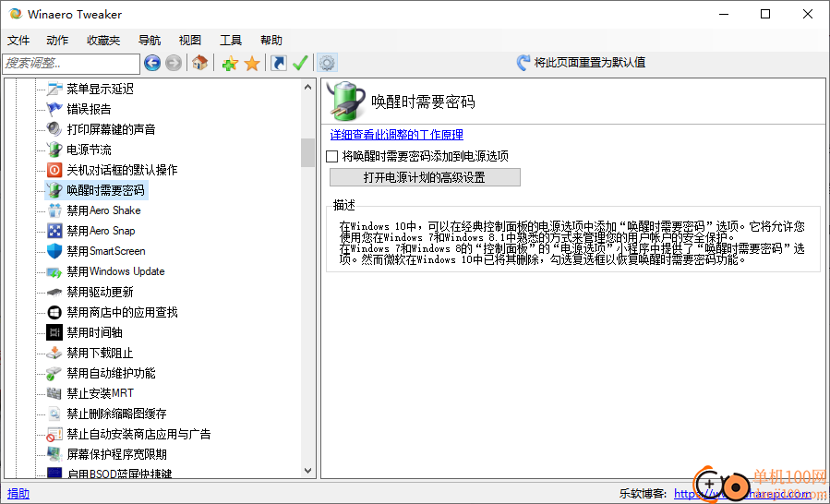The height and width of the screenshot is (504, 830).
Task: Click the chip icon beside 禁用驱动更新
Action: tap(54, 292)
